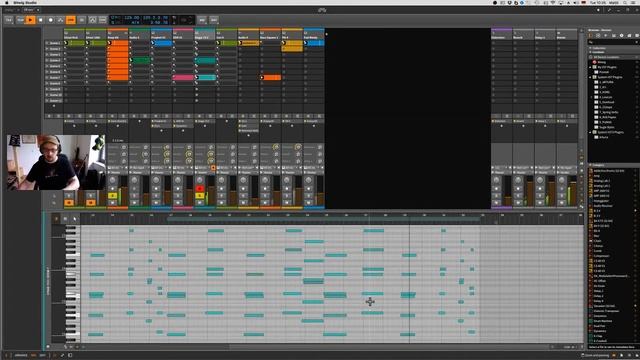Select the Scene 4 label in the launcher
This screenshot has width=640, height=360.
click(x=55, y=60)
